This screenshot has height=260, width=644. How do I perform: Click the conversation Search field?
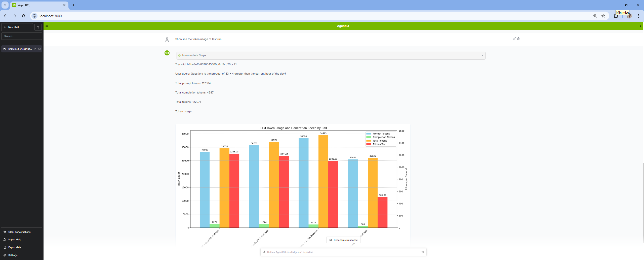pos(22,36)
